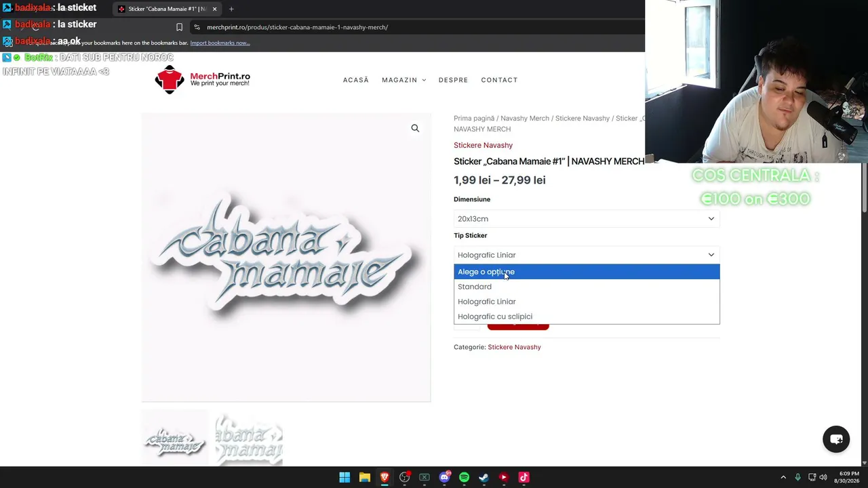Click the Brave browser taskbar icon

(x=384, y=477)
